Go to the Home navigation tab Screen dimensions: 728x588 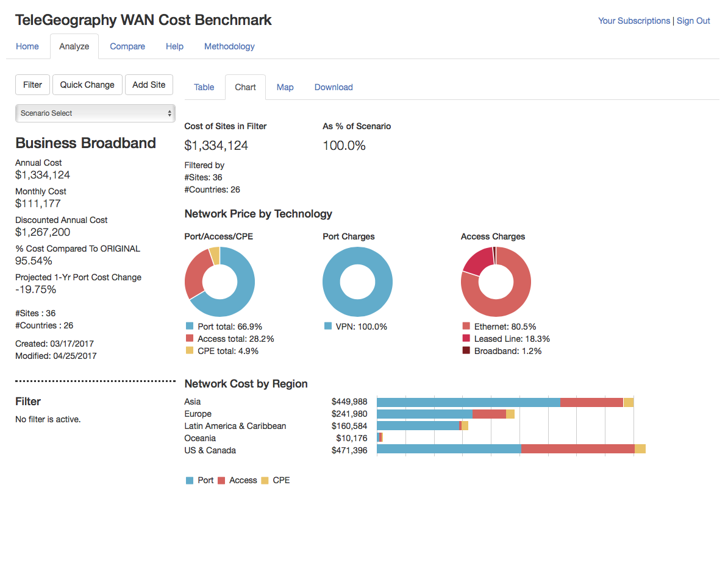[27, 46]
